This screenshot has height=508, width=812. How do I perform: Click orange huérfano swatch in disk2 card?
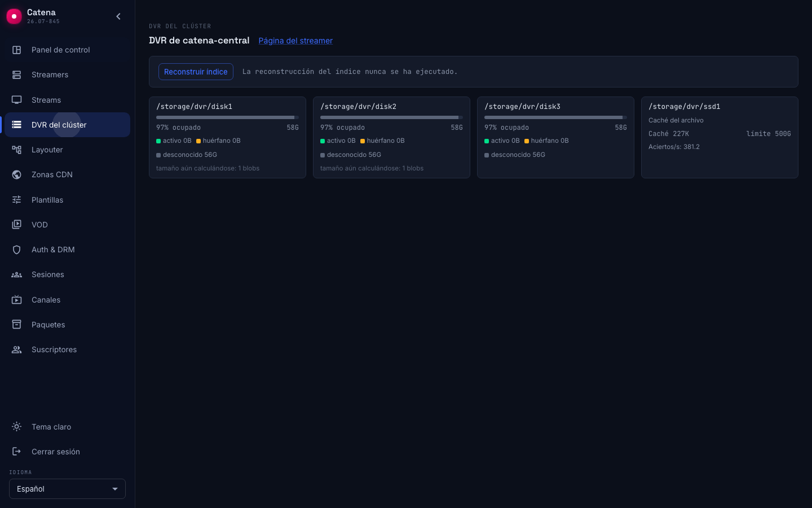[x=363, y=141]
